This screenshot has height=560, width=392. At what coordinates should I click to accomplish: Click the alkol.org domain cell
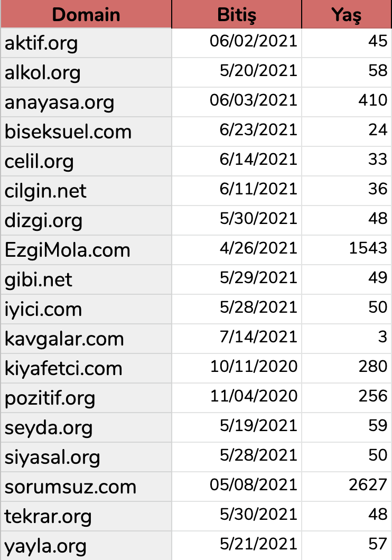(x=86, y=72)
